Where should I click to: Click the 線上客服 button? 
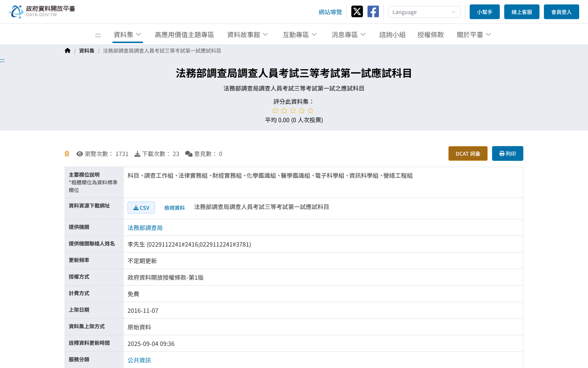[522, 12]
